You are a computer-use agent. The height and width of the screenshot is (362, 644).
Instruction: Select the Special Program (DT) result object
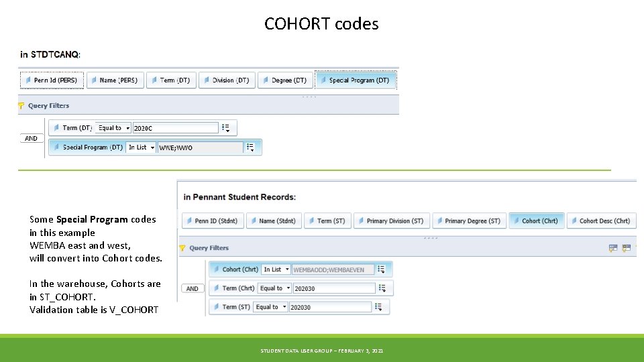[x=356, y=80]
